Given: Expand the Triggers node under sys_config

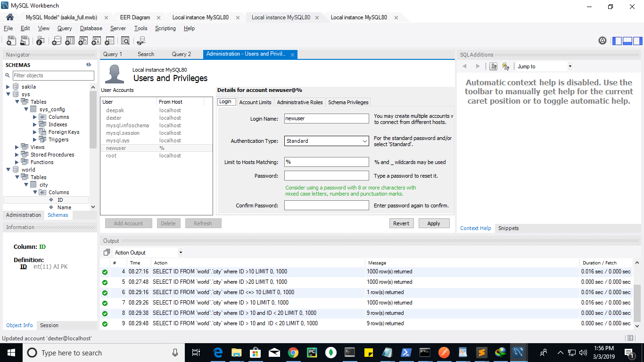Looking at the screenshot, I should click(x=35, y=140).
